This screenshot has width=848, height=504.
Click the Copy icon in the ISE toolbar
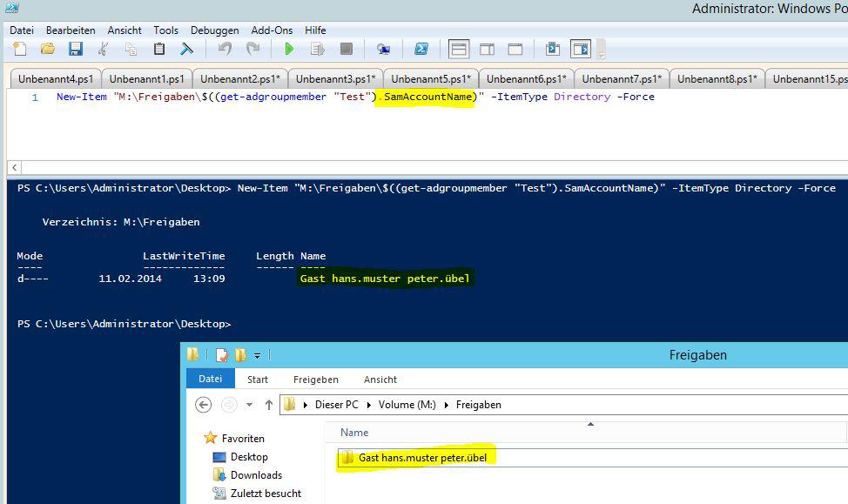coord(131,50)
